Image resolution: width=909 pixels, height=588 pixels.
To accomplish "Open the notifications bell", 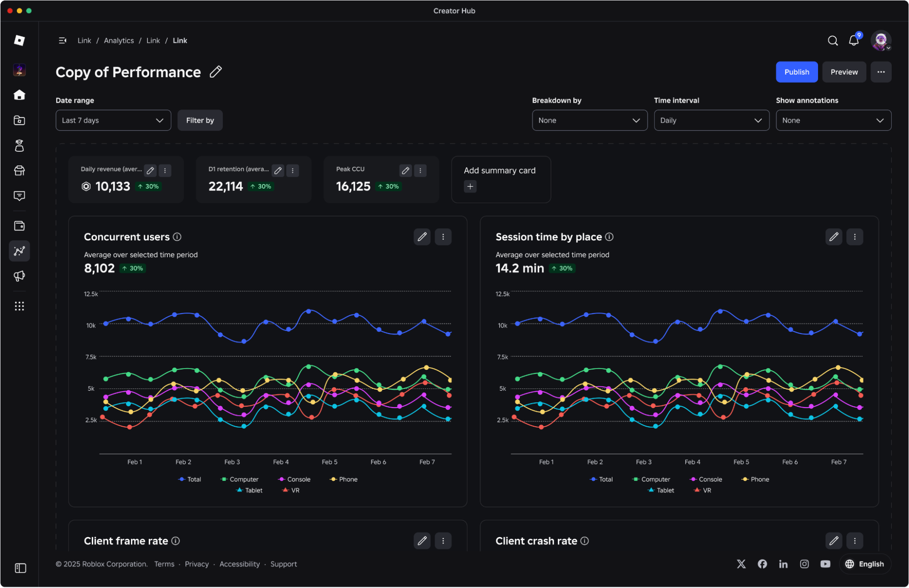I will tap(854, 40).
